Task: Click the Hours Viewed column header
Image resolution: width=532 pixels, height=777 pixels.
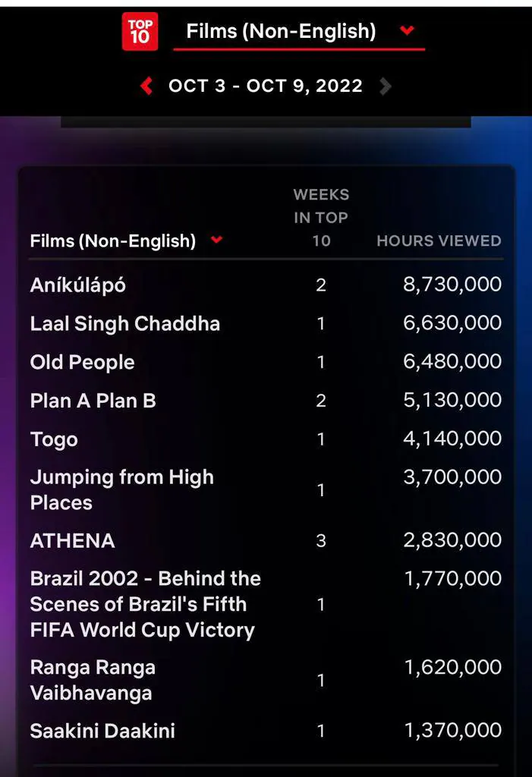Action: point(439,241)
